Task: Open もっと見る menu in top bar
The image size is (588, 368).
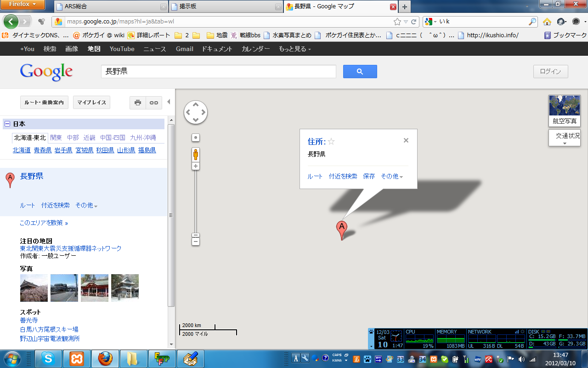Action: [294, 49]
